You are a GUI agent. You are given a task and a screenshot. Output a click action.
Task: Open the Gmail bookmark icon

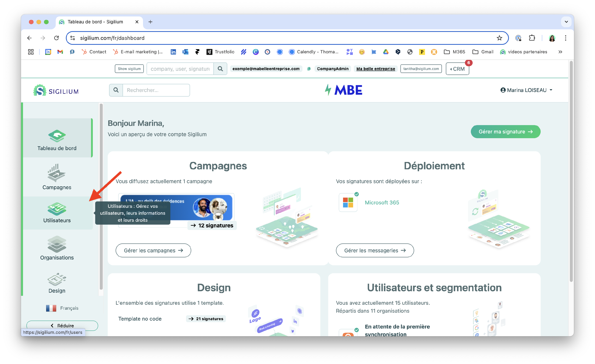coord(60,52)
